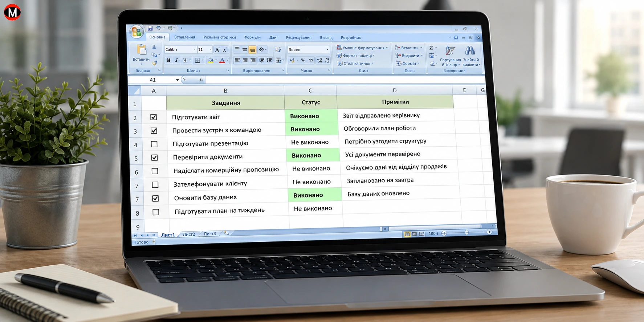The image size is (644, 322).
Task: Apply percent style to cells
Action: (303, 61)
